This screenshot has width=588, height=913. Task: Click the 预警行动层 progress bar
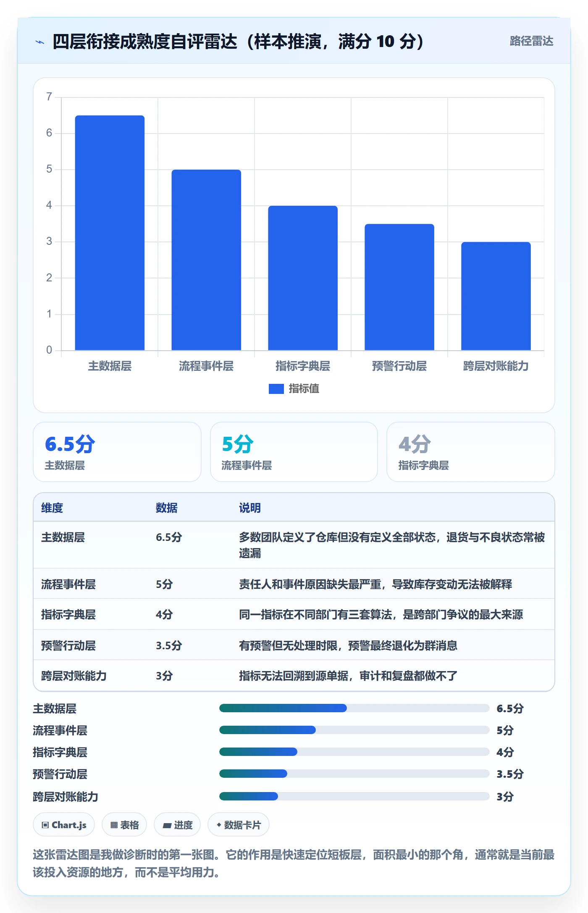(x=354, y=774)
